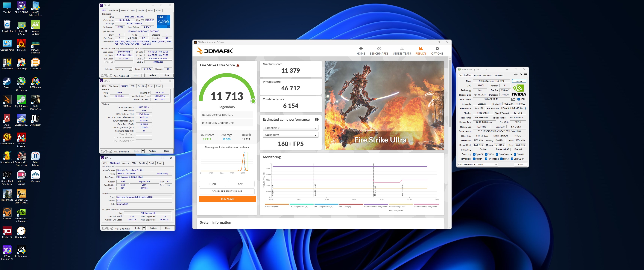Image resolution: width=644 pixels, height=270 pixels.
Task: Toggle the UEFI checkbox in GPU-Z
Action: pos(519,99)
